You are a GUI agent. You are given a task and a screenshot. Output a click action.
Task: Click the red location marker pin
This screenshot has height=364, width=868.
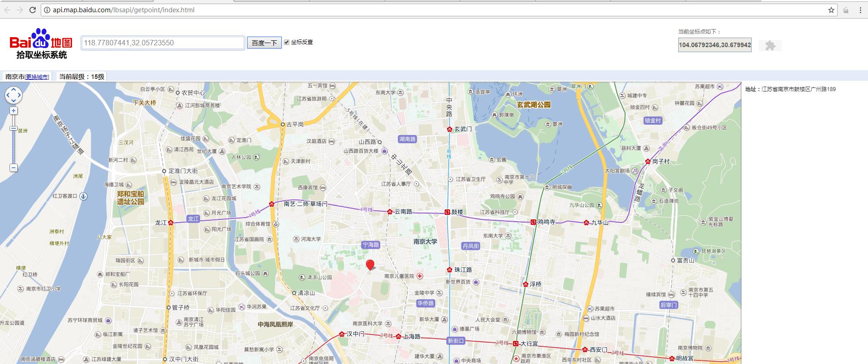[370, 265]
